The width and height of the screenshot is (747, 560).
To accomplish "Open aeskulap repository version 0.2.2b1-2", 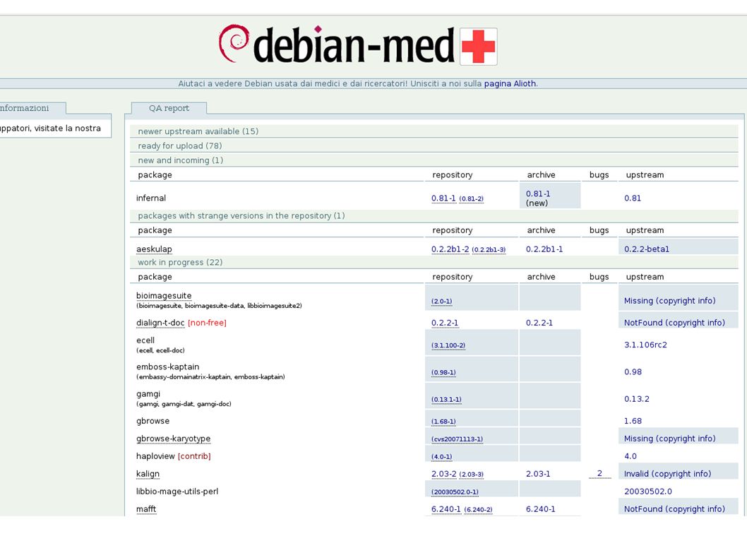I will click(x=450, y=249).
